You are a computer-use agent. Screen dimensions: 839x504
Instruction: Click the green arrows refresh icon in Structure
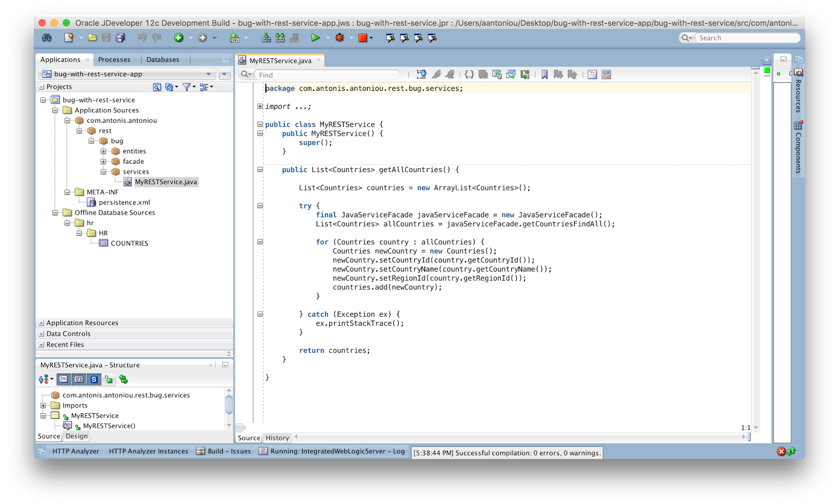click(124, 379)
